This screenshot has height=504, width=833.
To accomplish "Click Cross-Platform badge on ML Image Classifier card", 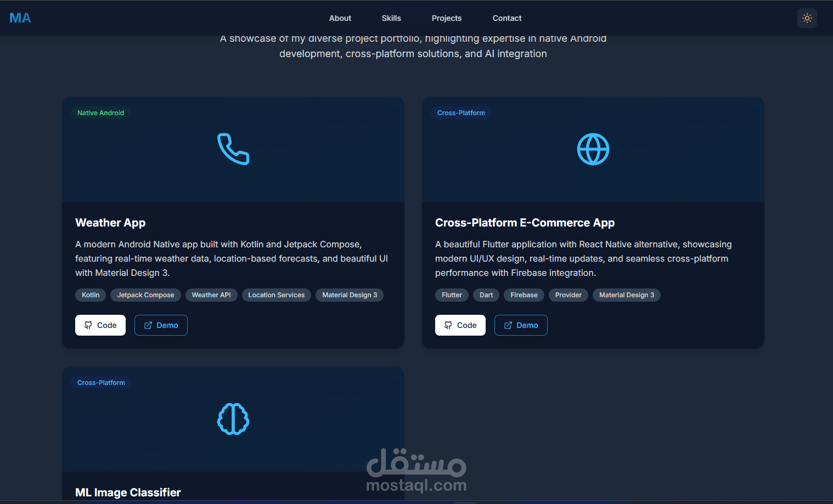I will click(101, 383).
